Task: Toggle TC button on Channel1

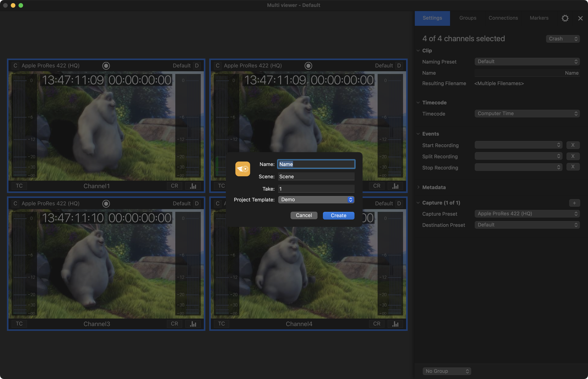Action: click(19, 186)
